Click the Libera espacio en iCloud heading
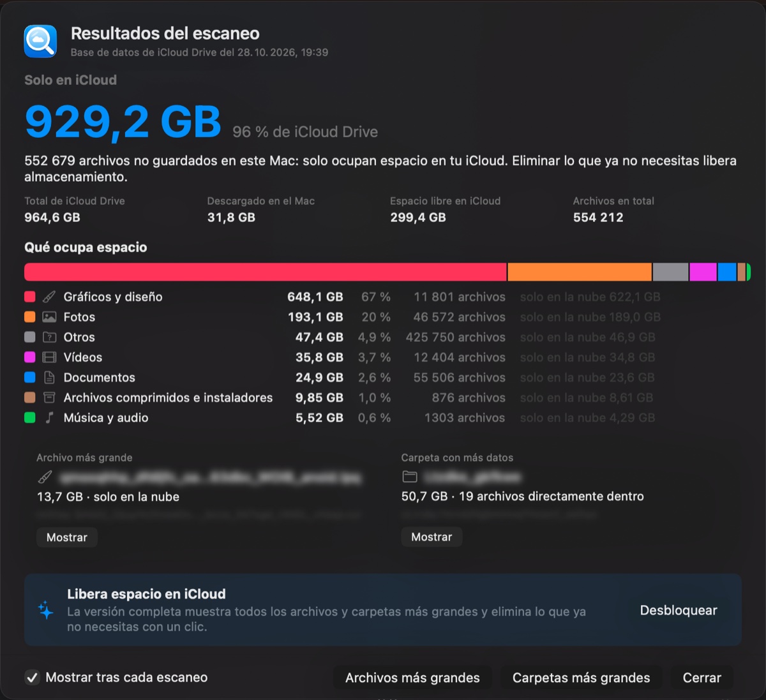 [147, 594]
